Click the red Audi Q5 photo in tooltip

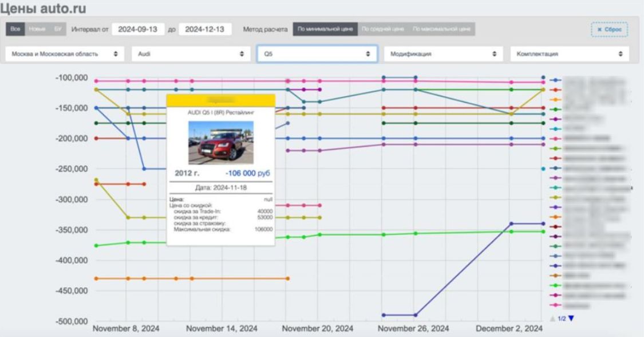(x=220, y=143)
